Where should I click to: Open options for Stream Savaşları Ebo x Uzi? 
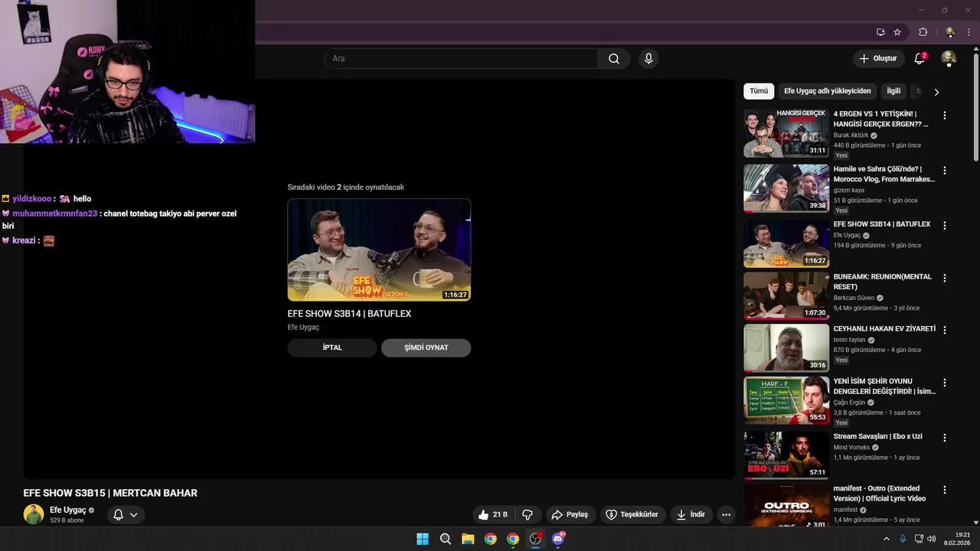coord(945,438)
